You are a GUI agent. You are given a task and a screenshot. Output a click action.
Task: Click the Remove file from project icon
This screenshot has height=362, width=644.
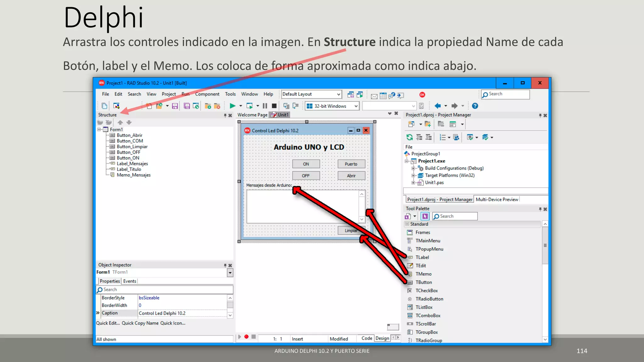(x=217, y=106)
